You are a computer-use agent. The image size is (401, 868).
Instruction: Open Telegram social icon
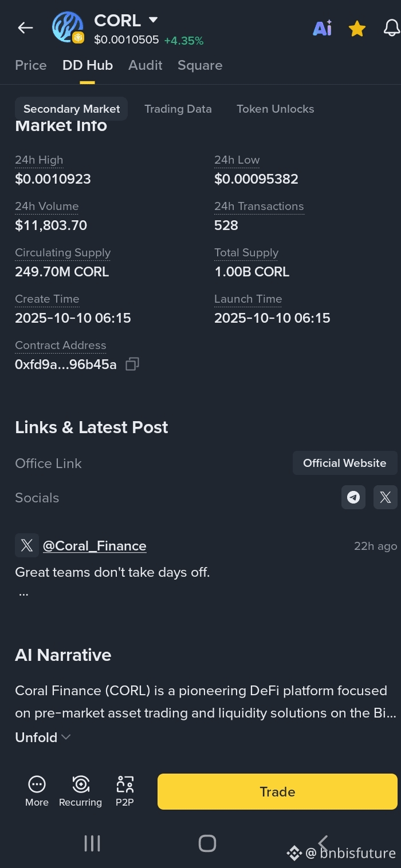pos(353,497)
